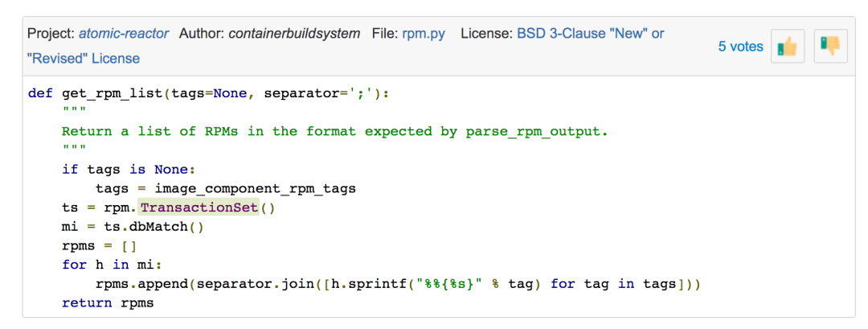This screenshot has width=868, height=329.
Task: Click the 'if tags is None' line
Action: click(x=129, y=169)
